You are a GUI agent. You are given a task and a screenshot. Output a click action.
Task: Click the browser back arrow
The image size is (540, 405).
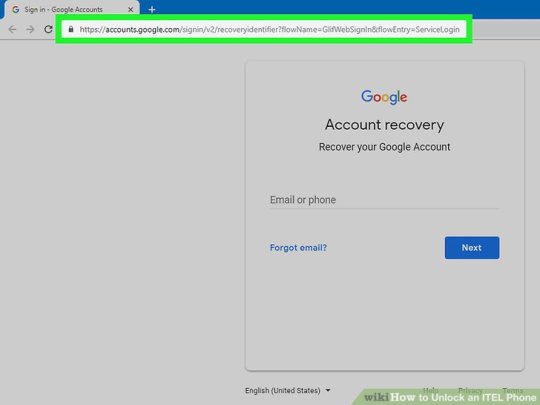pos(12,30)
